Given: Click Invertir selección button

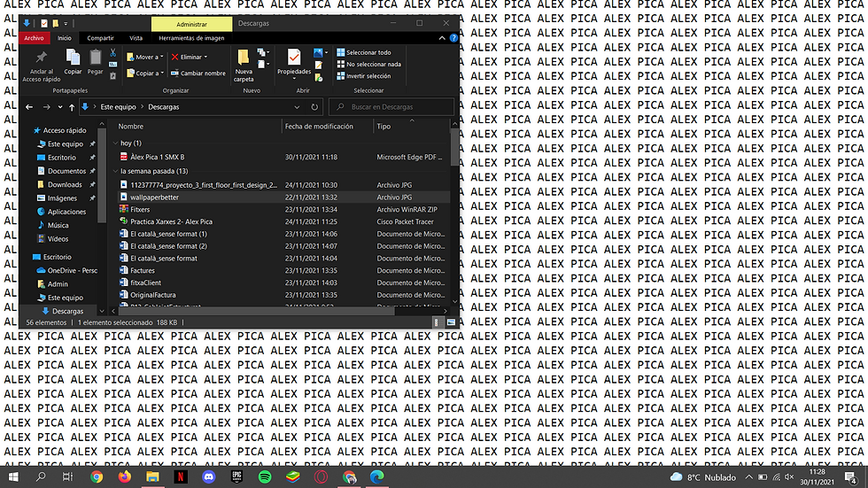Looking at the screenshot, I should 364,76.
